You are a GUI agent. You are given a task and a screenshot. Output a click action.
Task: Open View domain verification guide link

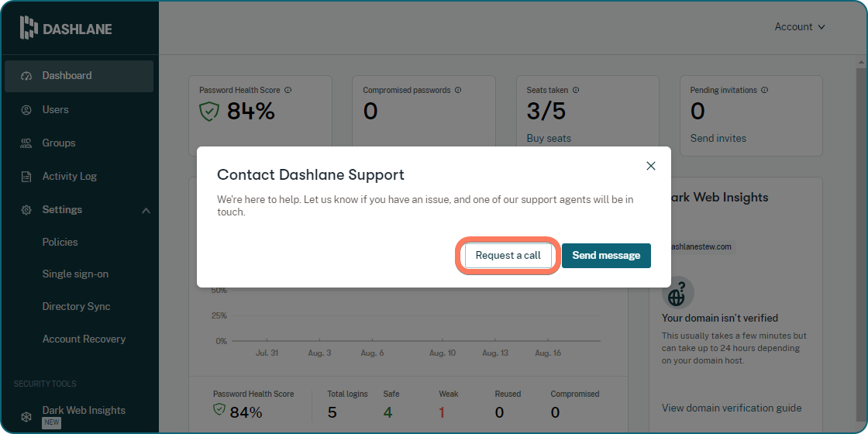pyautogui.click(x=732, y=408)
